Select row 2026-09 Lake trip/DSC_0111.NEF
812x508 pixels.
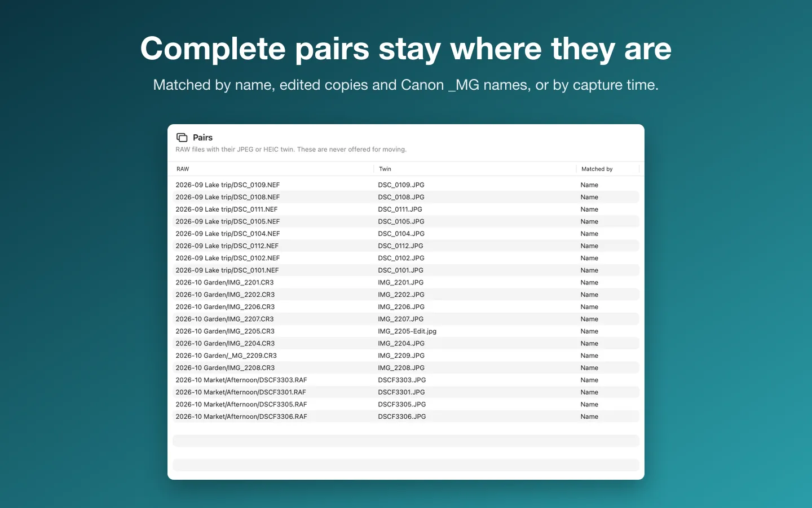point(406,209)
